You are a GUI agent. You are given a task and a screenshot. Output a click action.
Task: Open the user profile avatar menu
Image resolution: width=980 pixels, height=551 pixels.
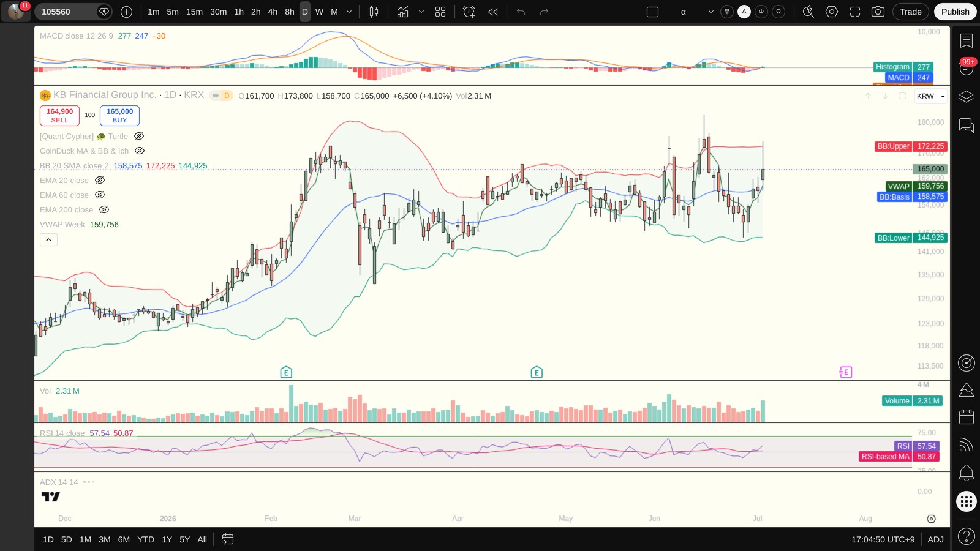tap(16, 12)
